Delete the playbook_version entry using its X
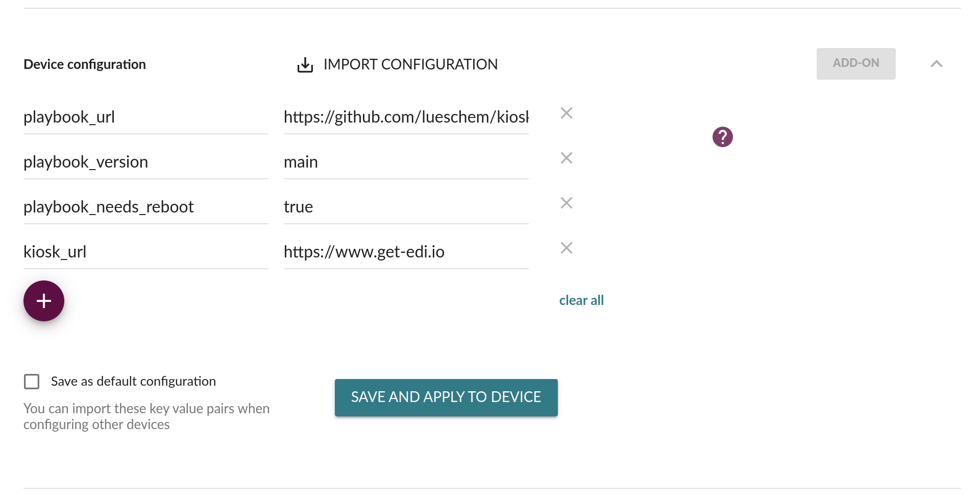980x495 pixels. [567, 158]
